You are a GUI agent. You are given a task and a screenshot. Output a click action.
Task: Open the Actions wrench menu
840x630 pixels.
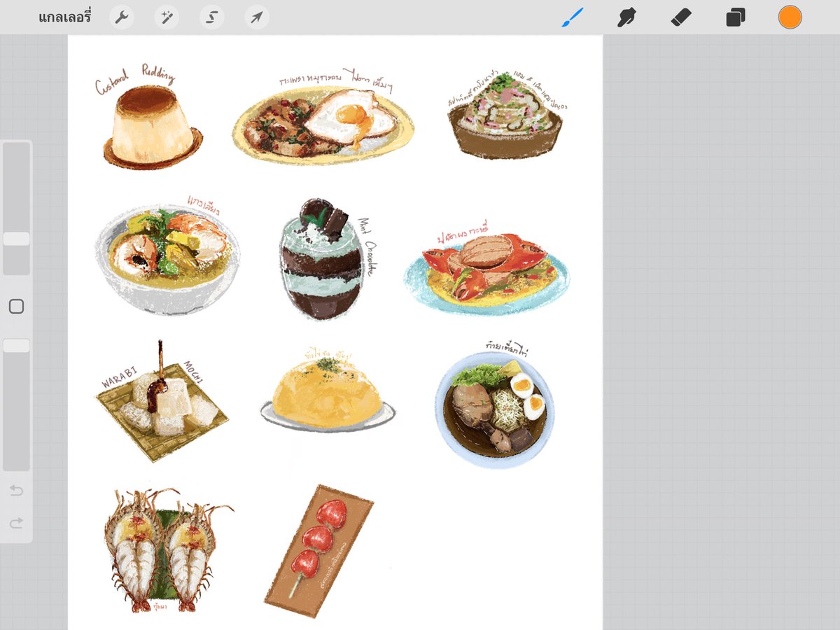[122, 17]
